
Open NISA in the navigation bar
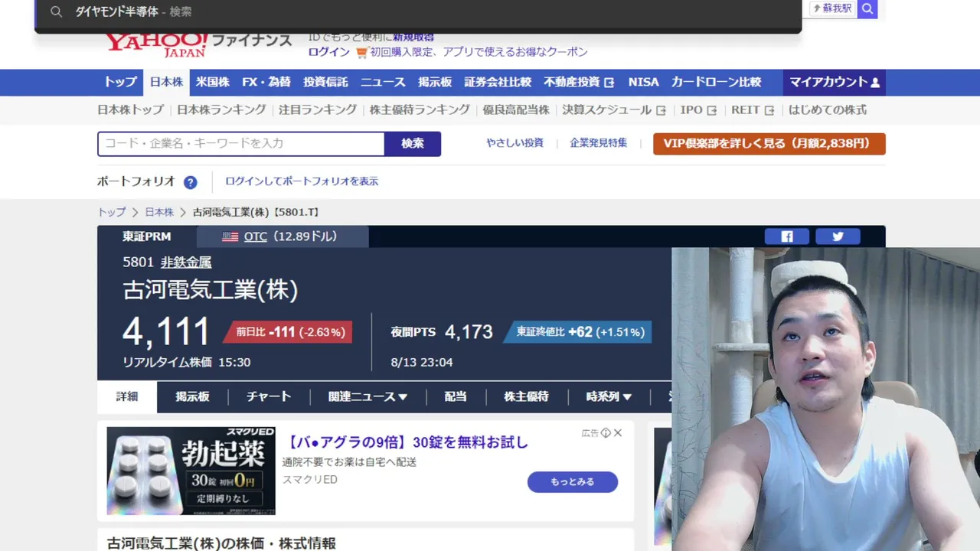click(643, 83)
